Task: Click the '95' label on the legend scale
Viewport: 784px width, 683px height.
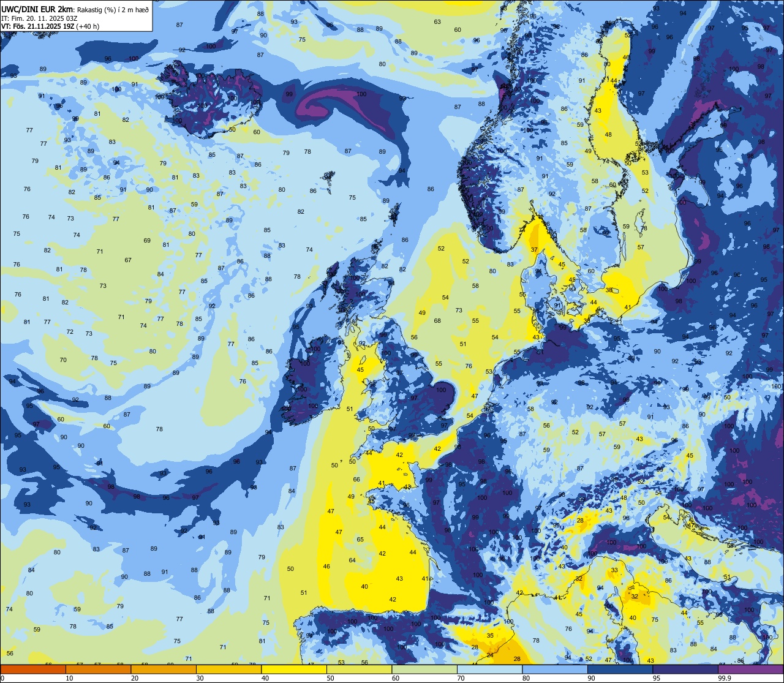Action: coord(657,678)
